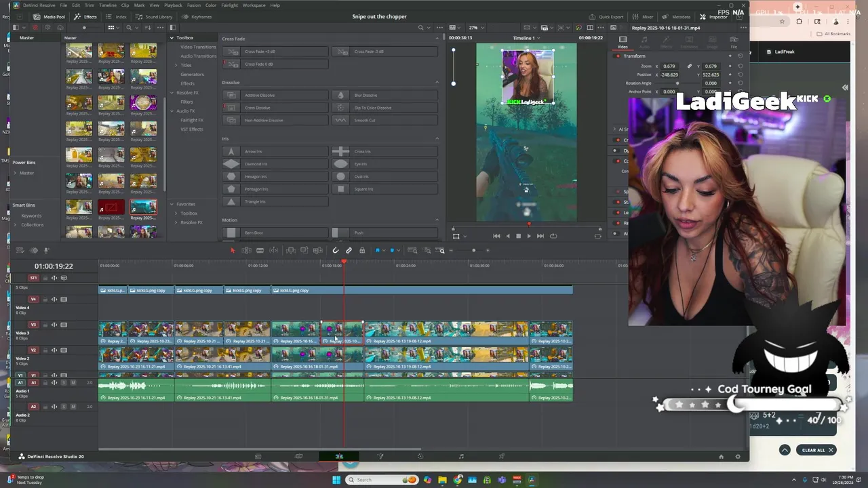
Task: Open the Playback menu
Action: tap(173, 5)
